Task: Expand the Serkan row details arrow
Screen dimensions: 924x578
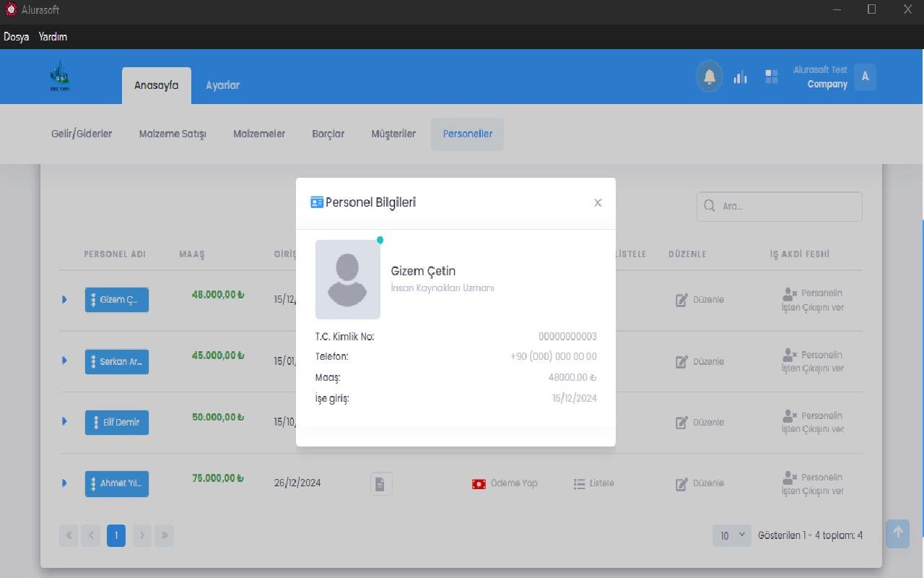Action: click(x=64, y=361)
